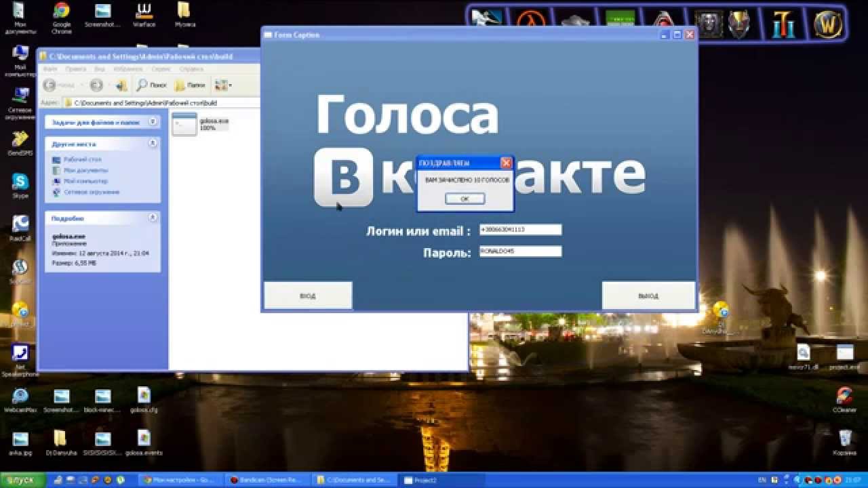Click the Up folder icon in Explorer
Viewport: 868px width, 488px height.
[121, 85]
